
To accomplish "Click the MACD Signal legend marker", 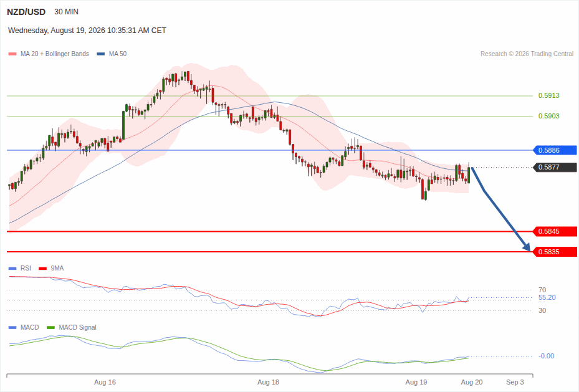I will [50, 327].
